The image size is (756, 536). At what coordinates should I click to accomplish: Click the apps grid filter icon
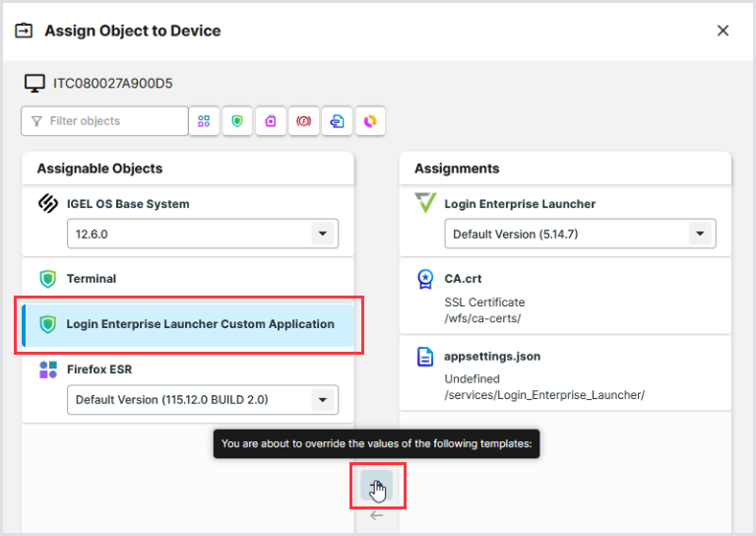point(204,121)
